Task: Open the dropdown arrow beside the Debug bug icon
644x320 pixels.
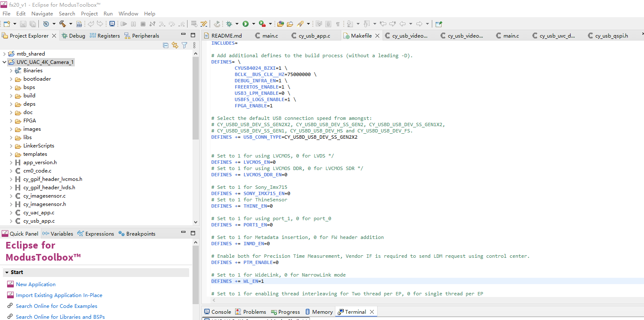Action: click(x=237, y=24)
